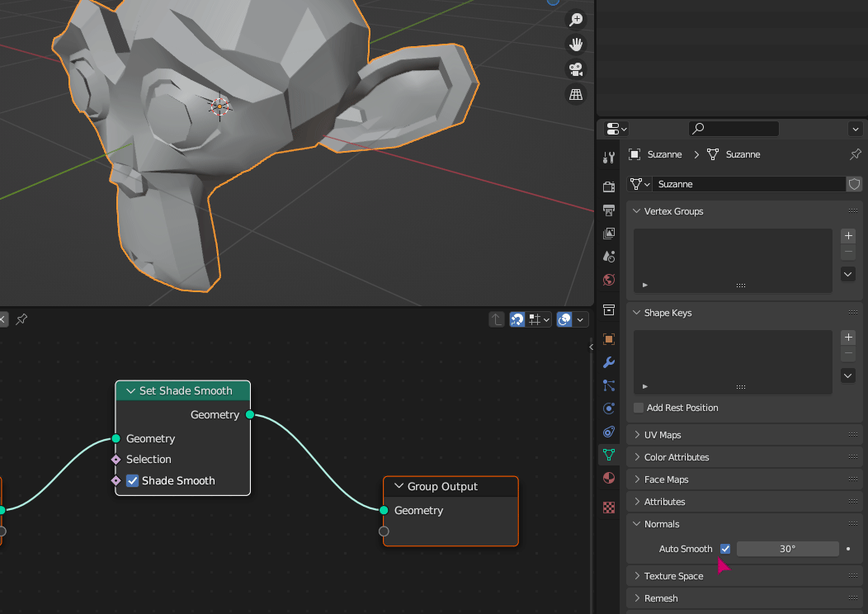Click the Auto Smooth 30° angle slider
Viewport: 868px width, 614px height.
pos(787,549)
